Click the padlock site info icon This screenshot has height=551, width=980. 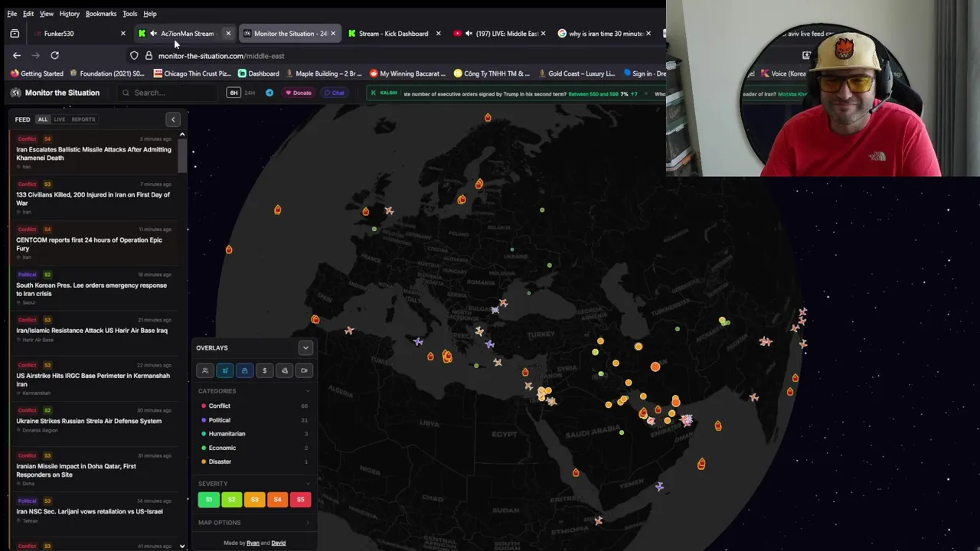coord(149,56)
